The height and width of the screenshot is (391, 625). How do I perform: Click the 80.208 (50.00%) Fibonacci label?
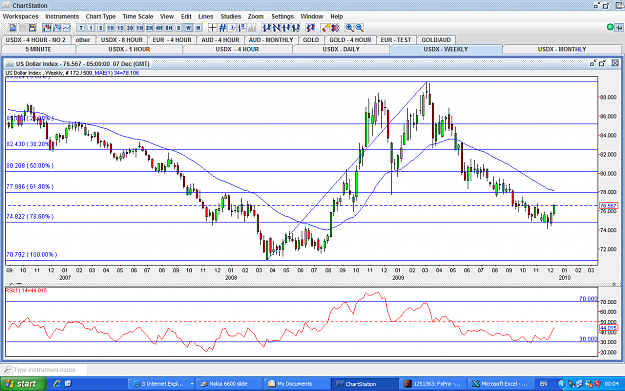coord(30,165)
